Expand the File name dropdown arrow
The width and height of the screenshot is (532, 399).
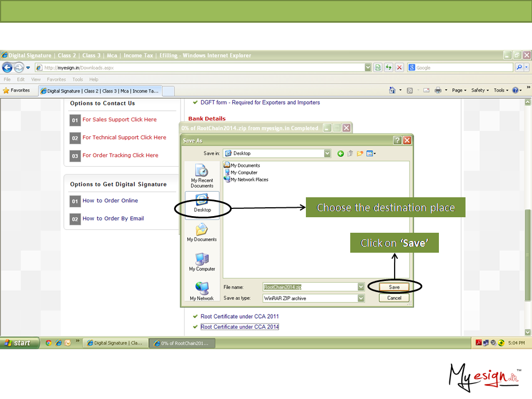click(361, 287)
